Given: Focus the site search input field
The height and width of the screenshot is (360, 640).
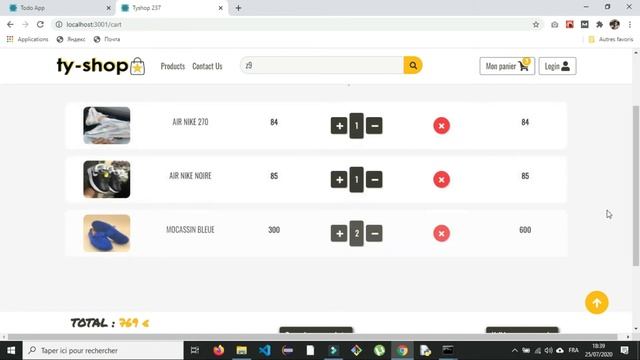Looking at the screenshot, I should coord(322,65).
